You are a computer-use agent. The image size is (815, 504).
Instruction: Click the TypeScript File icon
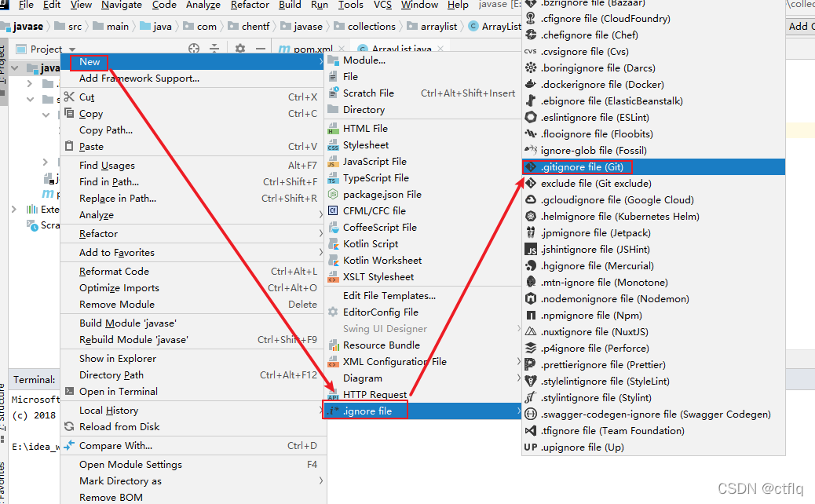[333, 178]
